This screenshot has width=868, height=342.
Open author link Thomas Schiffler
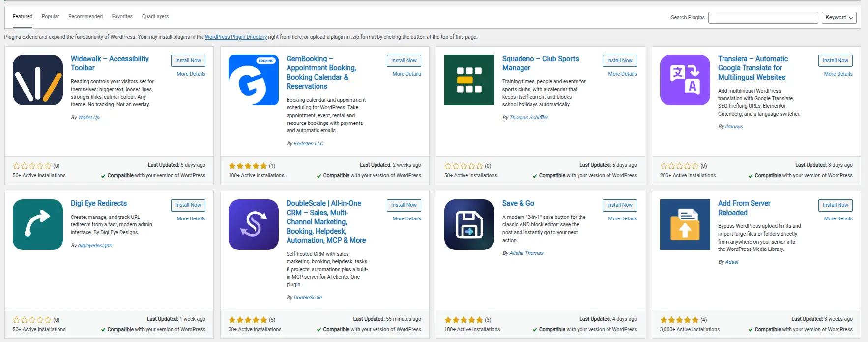(529, 118)
